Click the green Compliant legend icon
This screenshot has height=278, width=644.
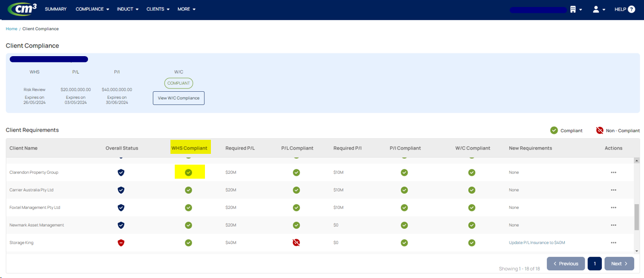tap(554, 131)
